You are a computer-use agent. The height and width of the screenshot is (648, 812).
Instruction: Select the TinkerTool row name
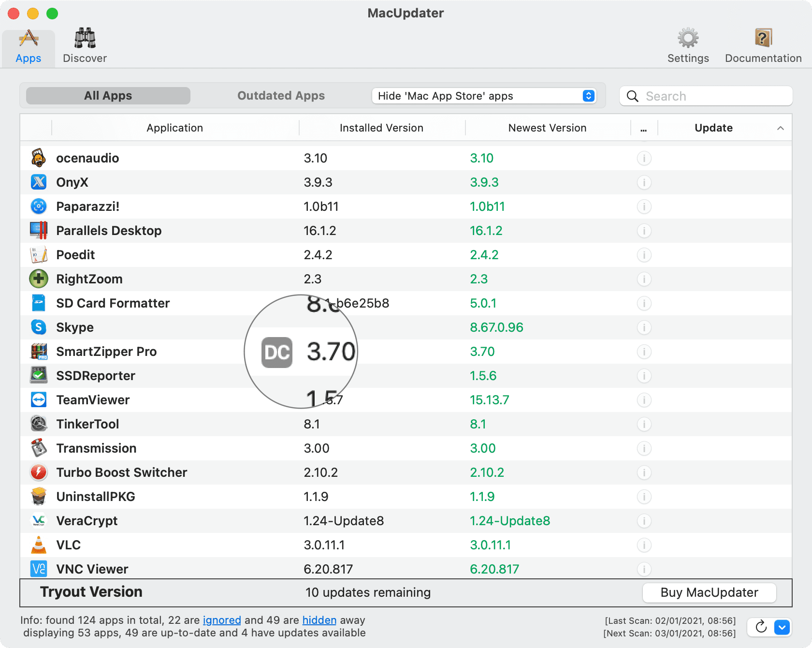87,424
